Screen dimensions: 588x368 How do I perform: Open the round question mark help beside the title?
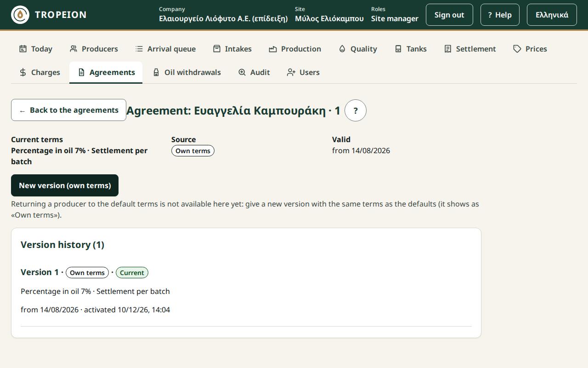pos(356,110)
